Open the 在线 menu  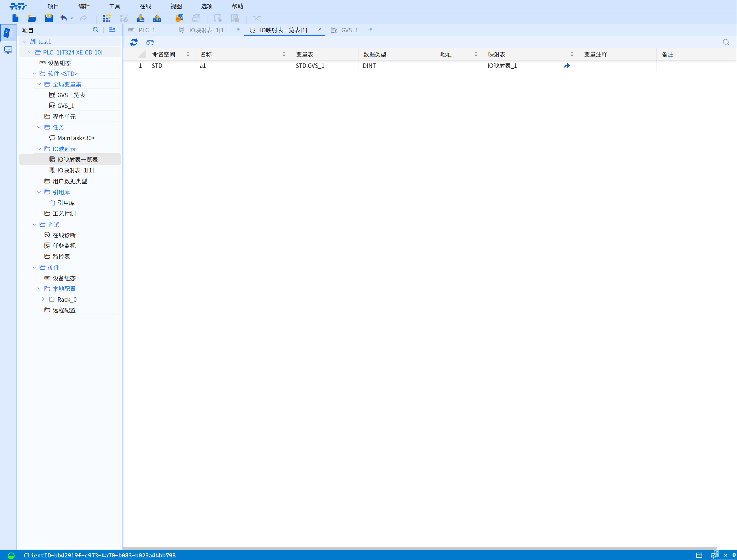point(145,6)
